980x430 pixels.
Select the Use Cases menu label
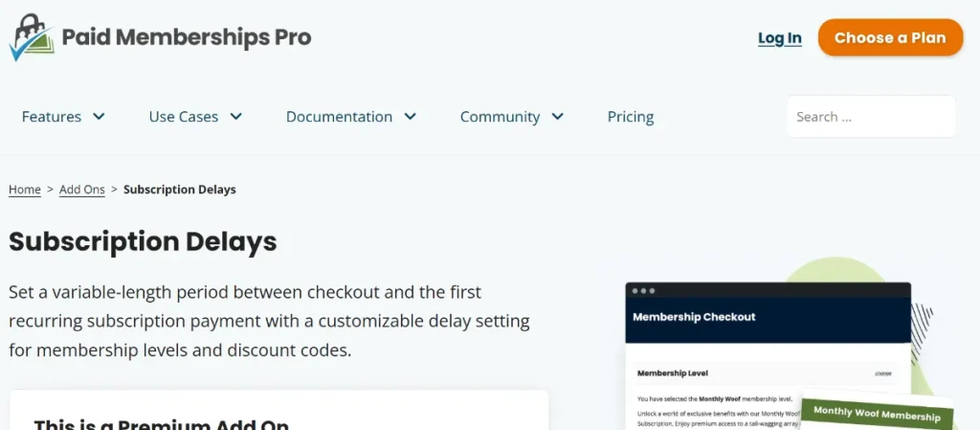(x=183, y=117)
